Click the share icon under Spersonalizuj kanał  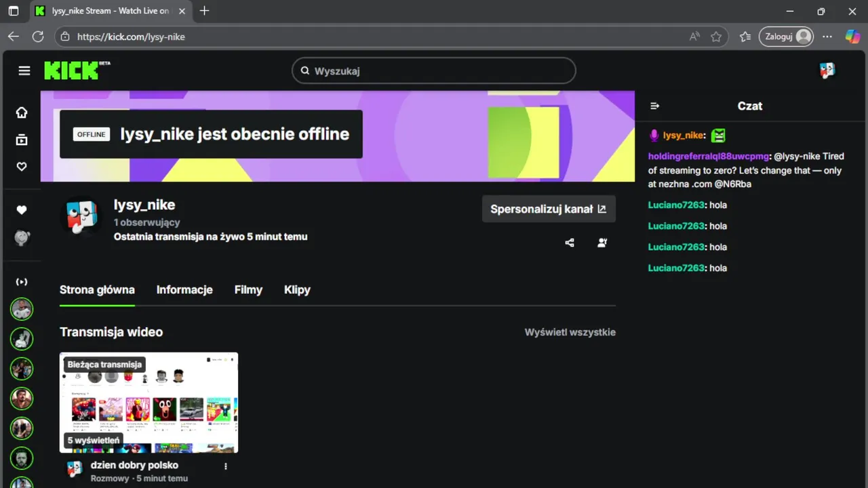[570, 243]
